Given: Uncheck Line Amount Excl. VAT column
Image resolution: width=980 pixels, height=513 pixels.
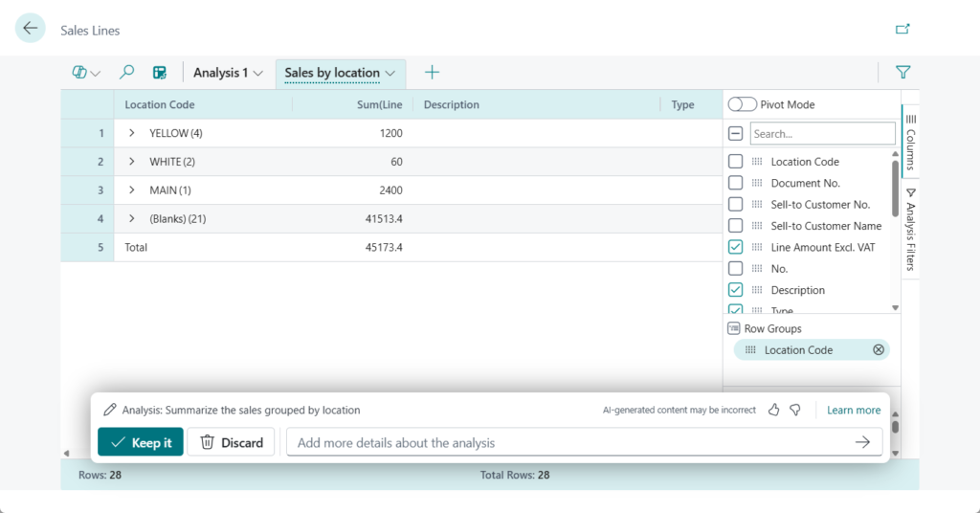Looking at the screenshot, I should click(x=736, y=247).
